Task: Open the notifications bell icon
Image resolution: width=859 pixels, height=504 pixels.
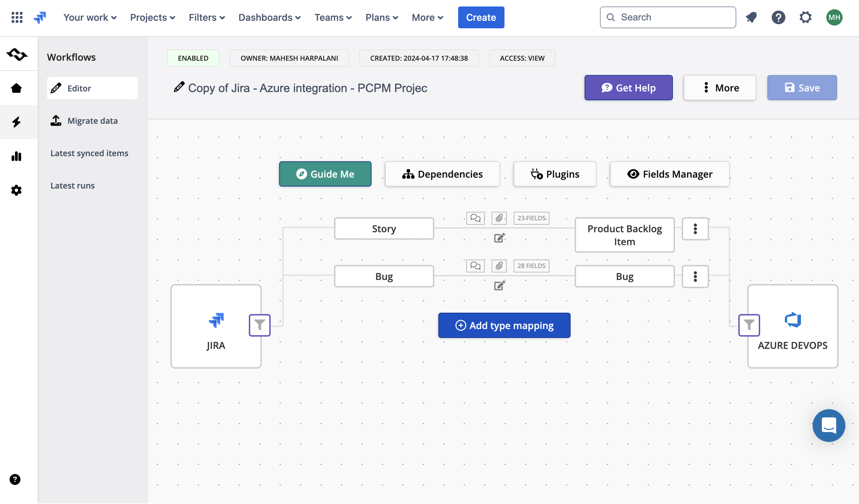Action: point(751,17)
